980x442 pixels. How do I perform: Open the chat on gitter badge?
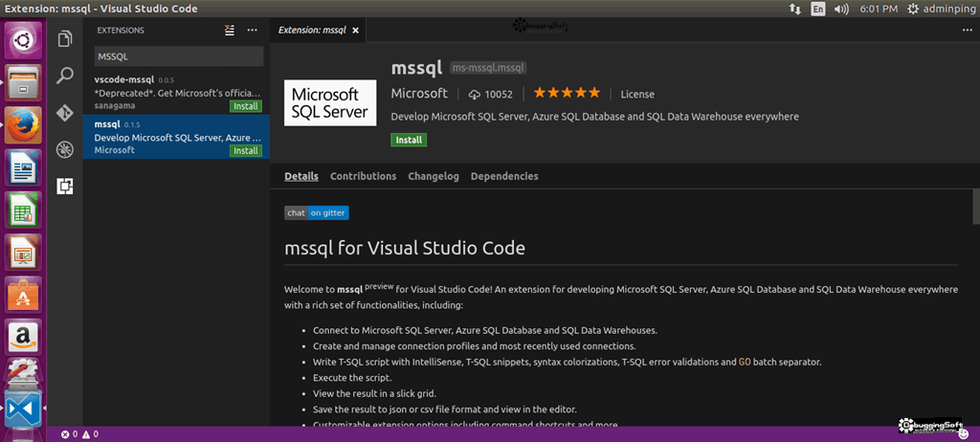coord(316,213)
